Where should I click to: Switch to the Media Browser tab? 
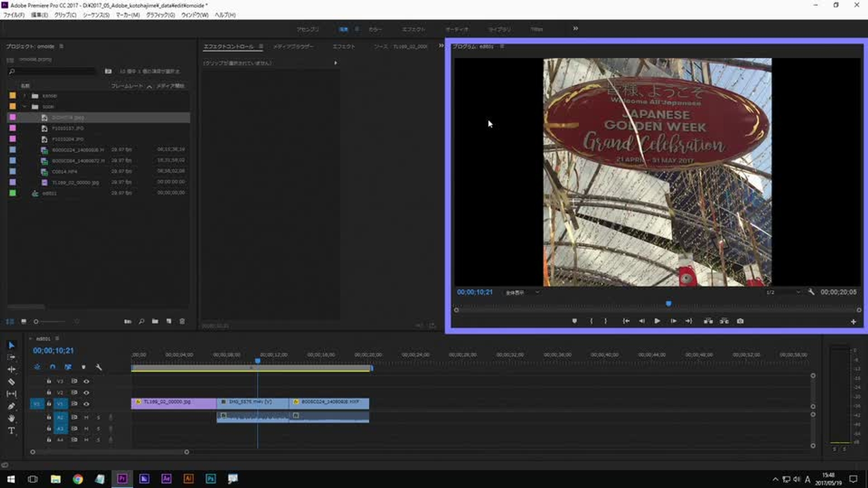click(x=293, y=47)
